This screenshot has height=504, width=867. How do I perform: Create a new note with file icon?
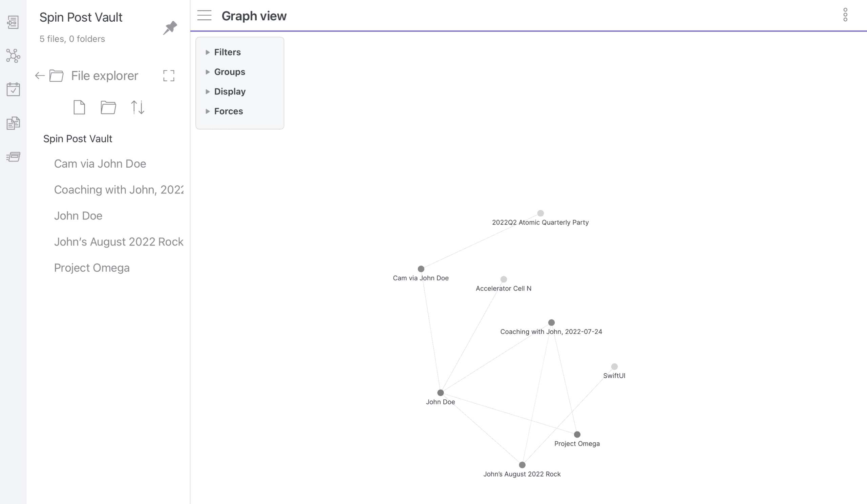point(79,107)
